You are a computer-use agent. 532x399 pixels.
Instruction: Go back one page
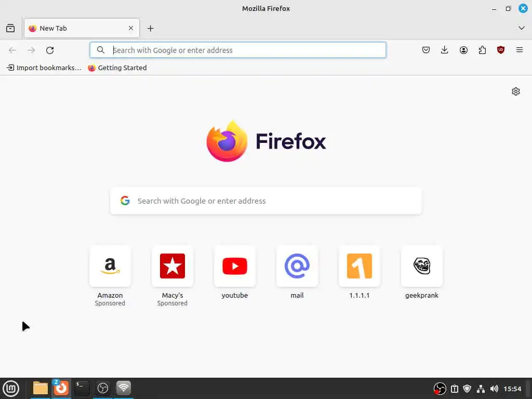[12, 50]
